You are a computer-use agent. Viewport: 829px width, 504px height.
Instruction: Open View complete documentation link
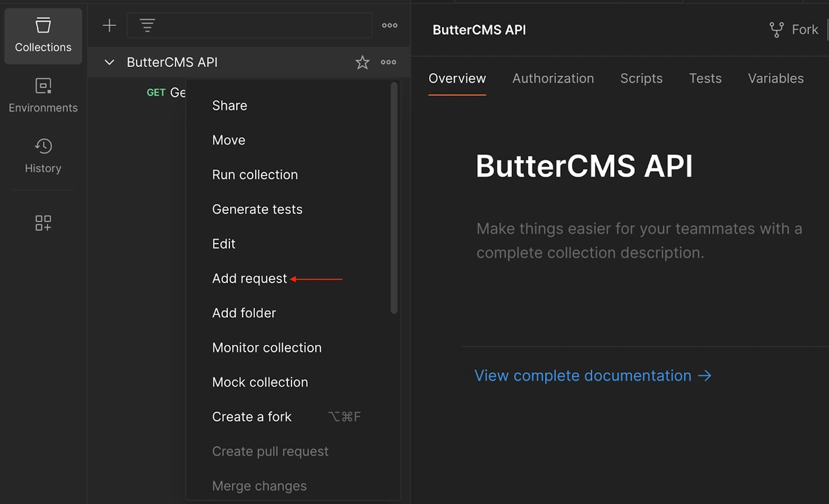[x=593, y=376]
